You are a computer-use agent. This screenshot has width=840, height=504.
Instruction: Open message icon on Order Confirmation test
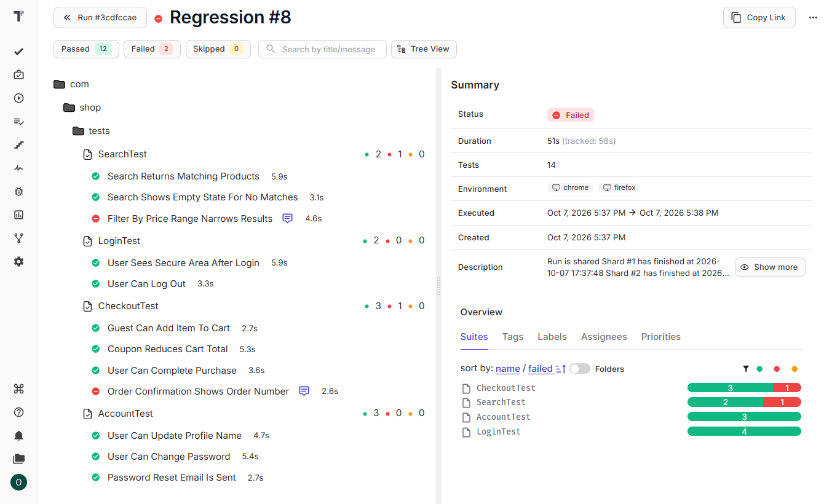[x=304, y=391]
